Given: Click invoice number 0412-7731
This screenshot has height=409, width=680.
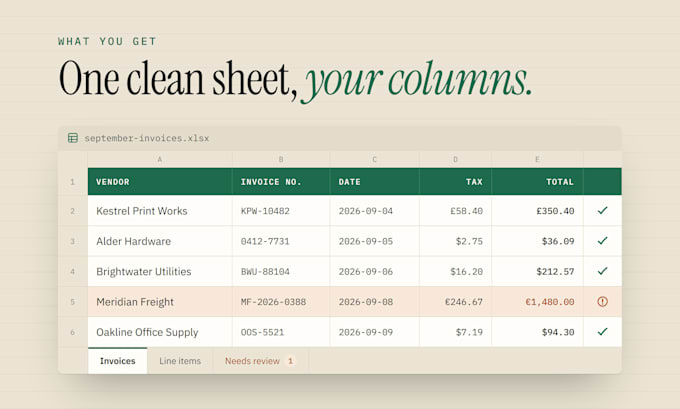Looking at the screenshot, I should 265,242.
